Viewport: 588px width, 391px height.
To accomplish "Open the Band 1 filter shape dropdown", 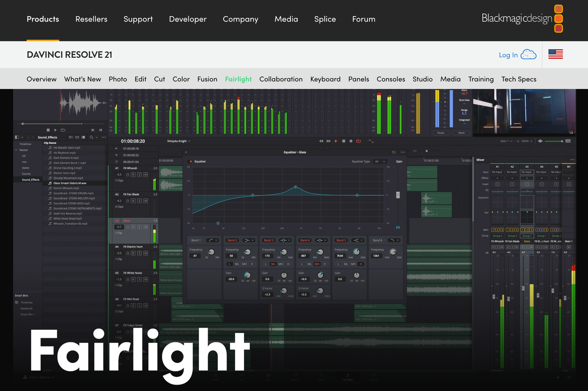I will tap(212, 240).
